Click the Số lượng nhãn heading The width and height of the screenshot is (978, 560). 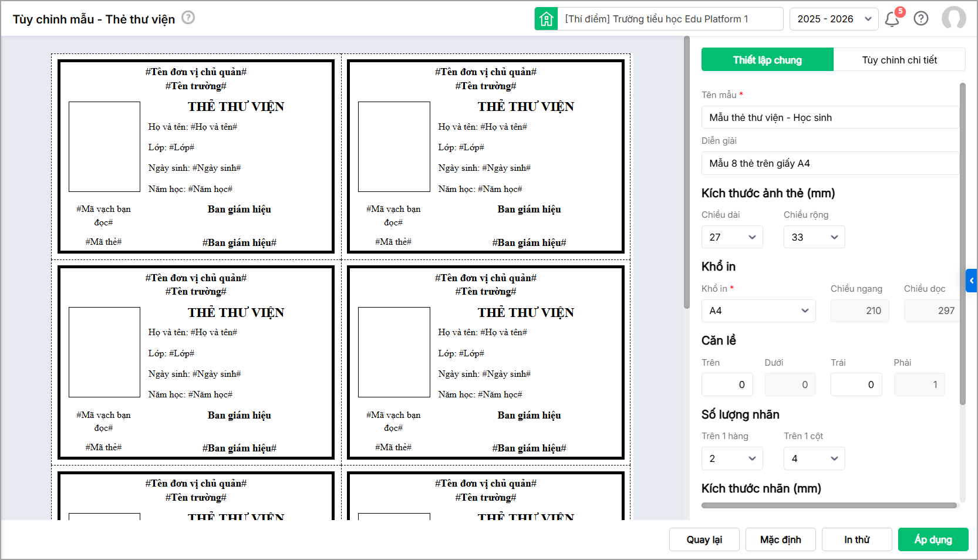(x=740, y=414)
